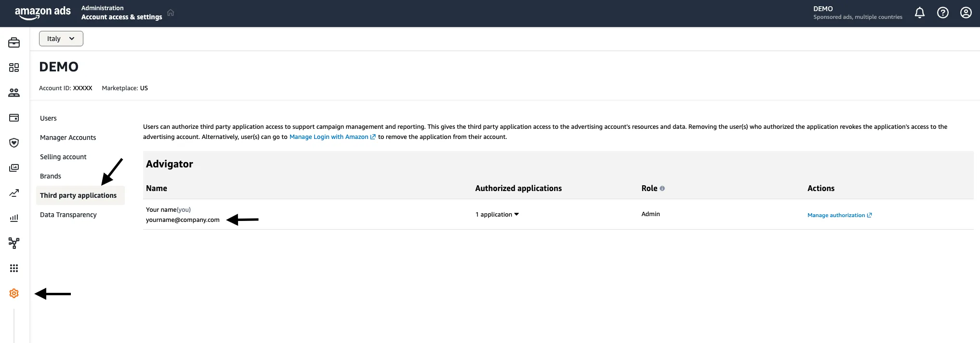
Task: Select Manager Accounts menu item
Action: point(68,137)
